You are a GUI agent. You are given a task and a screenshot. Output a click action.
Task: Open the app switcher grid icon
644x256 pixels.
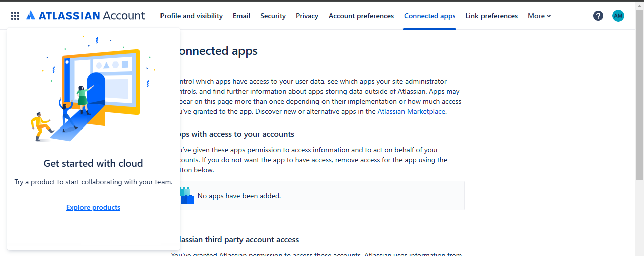click(15, 16)
